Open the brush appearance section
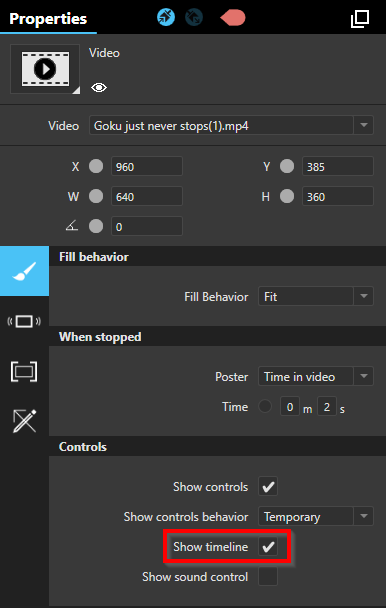The image size is (386, 608). point(24,271)
